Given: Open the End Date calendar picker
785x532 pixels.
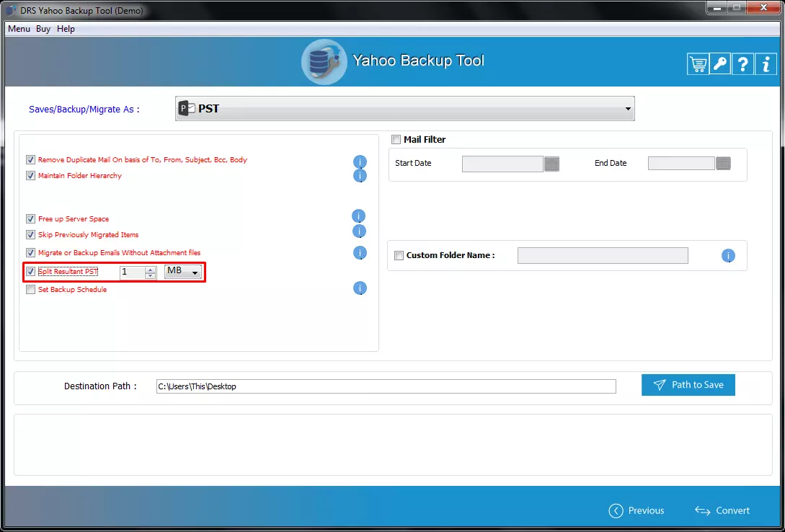Looking at the screenshot, I should pos(723,164).
